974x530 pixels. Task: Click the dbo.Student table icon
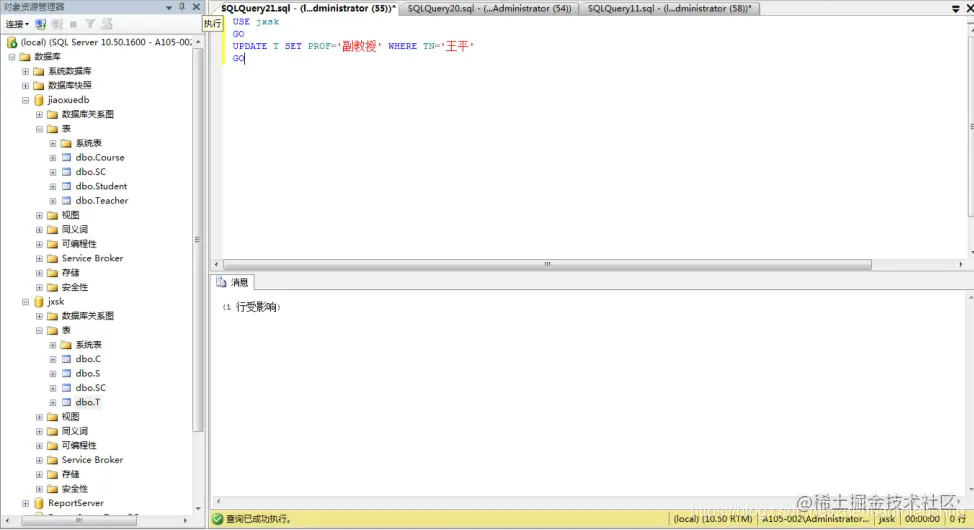66,186
